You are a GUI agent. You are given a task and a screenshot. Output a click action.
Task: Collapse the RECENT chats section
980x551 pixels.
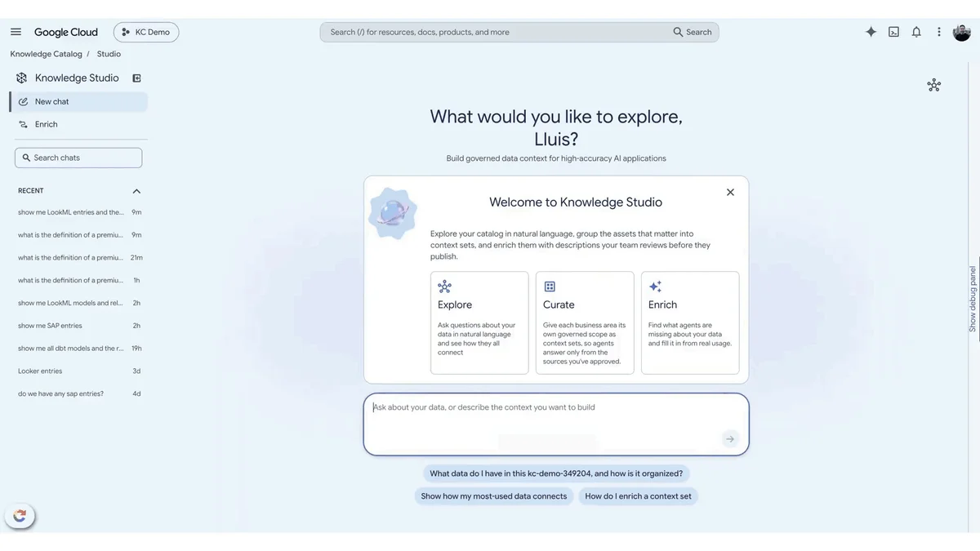(136, 191)
